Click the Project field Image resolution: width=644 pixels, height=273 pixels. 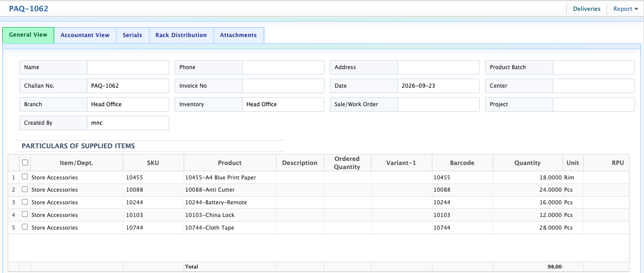(594, 104)
